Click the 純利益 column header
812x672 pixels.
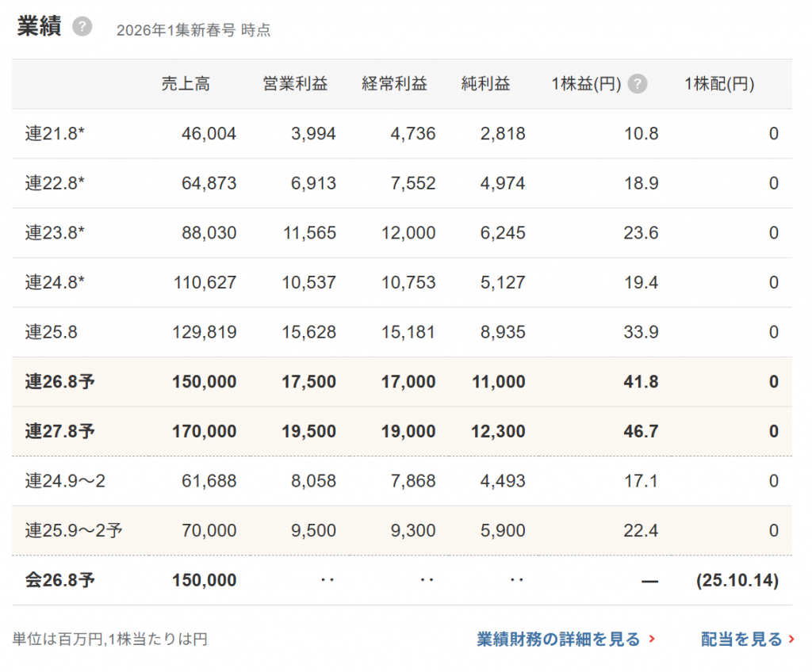(485, 84)
